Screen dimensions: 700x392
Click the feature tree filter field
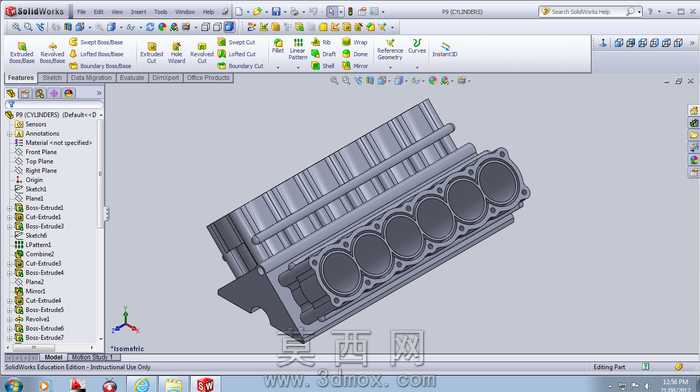[54, 104]
